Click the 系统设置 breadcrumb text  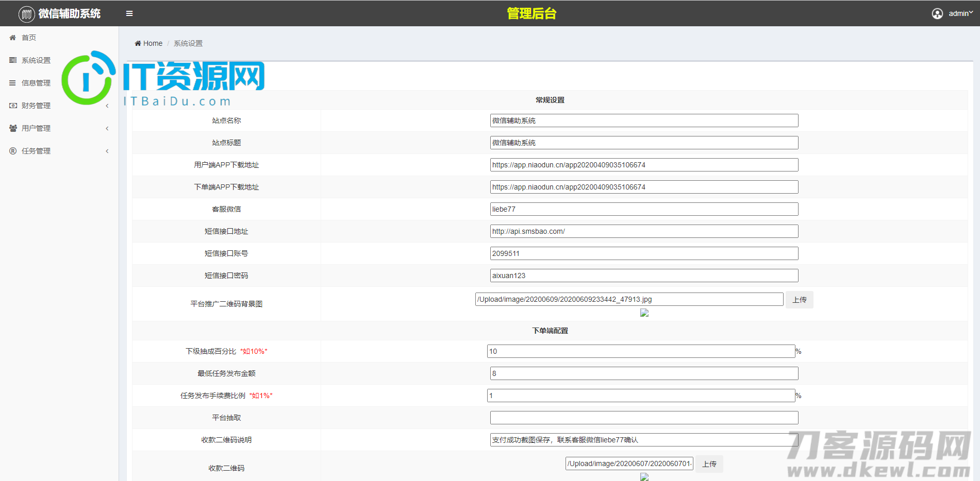188,43
